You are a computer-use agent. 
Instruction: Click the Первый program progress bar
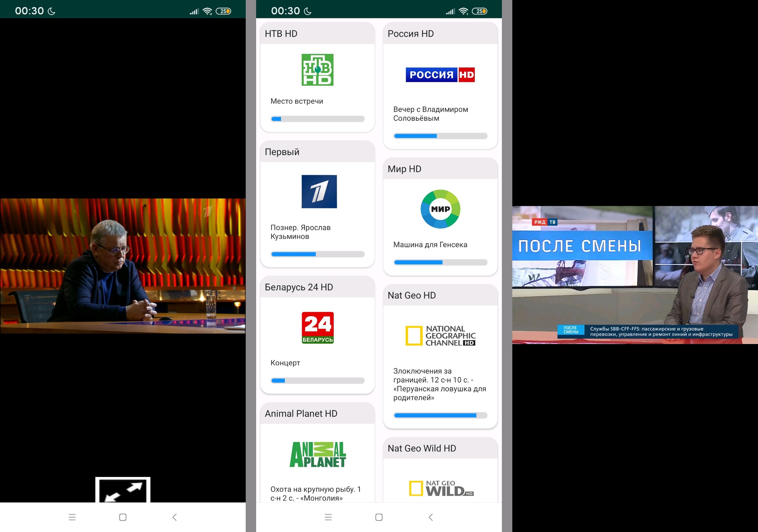click(x=317, y=254)
